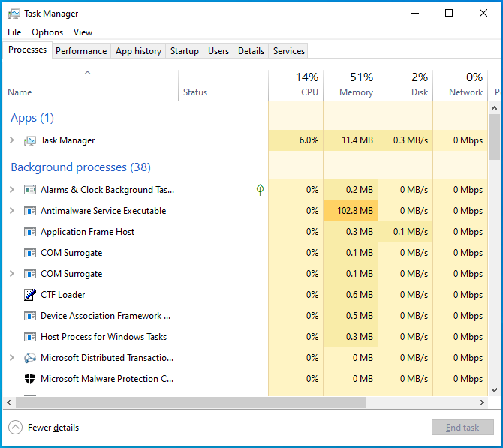Viewport: 503px width, 448px height.
Task: Switch to the Users tab
Action: click(x=218, y=51)
